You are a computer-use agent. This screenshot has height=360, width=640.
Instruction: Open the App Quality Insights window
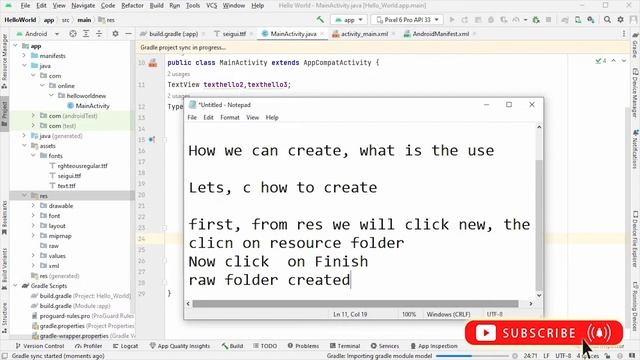click(180, 346)
